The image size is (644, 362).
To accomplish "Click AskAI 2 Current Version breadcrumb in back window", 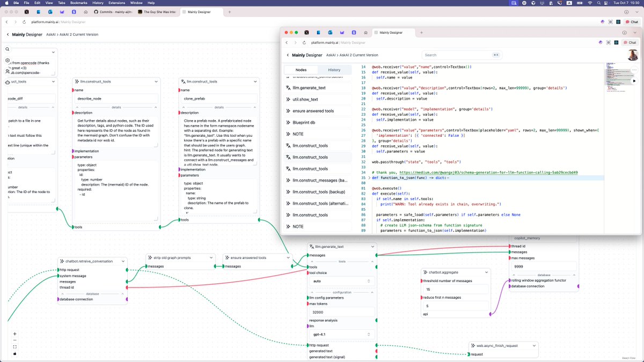I will click(x=79, y=34).
